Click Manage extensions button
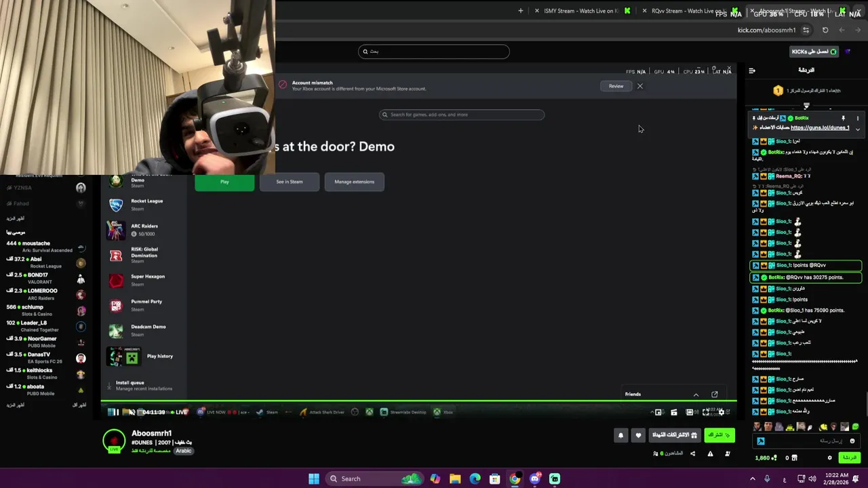This screenshot has width=868, height=488. (x=354, y=182)
